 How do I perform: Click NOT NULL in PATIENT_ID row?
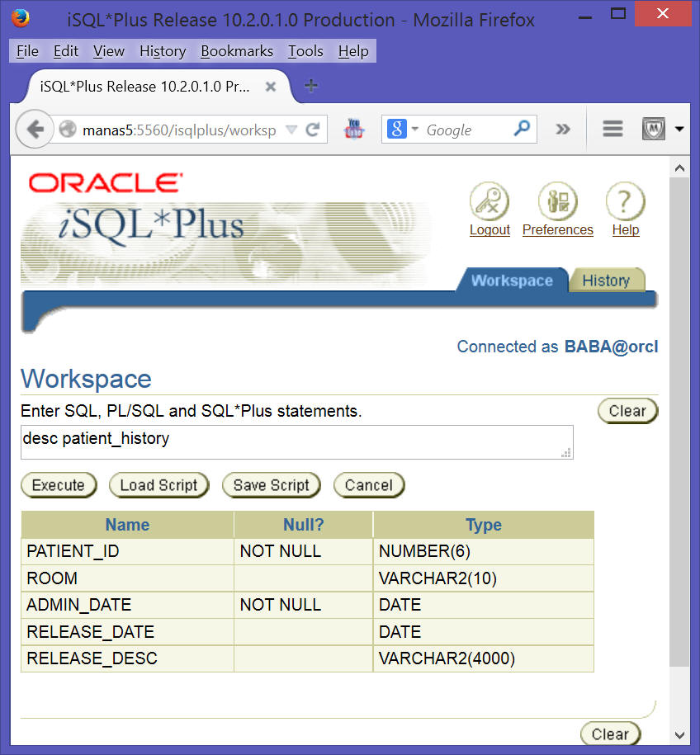pyautogui.click(x=304, y=551)
